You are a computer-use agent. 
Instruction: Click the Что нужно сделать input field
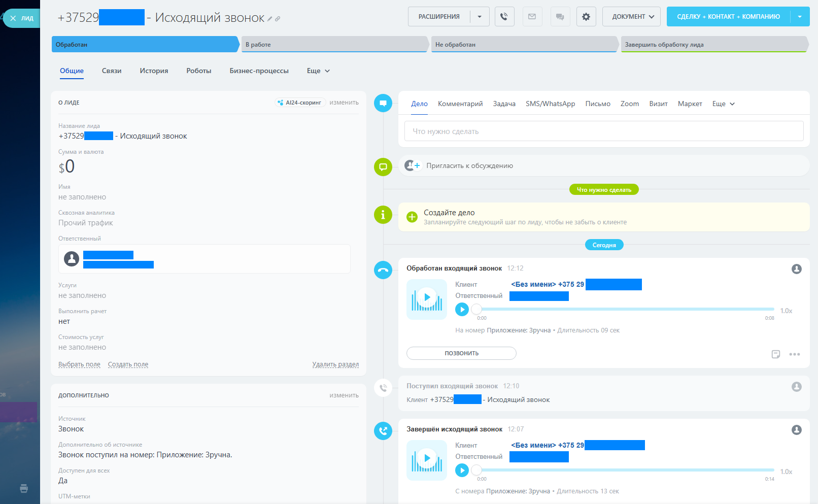coord(604,131)
